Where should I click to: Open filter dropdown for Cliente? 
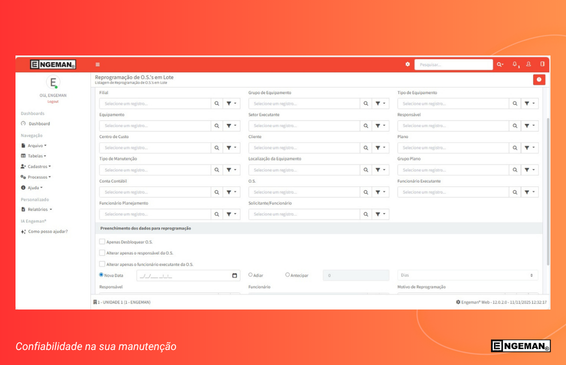click(x=380, y=148)
